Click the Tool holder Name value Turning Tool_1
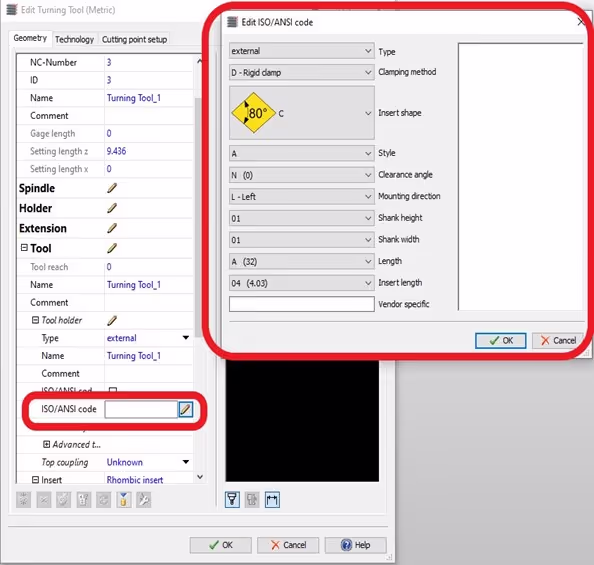The height and width of the screenshot is (565, 594). click(134, 356)
